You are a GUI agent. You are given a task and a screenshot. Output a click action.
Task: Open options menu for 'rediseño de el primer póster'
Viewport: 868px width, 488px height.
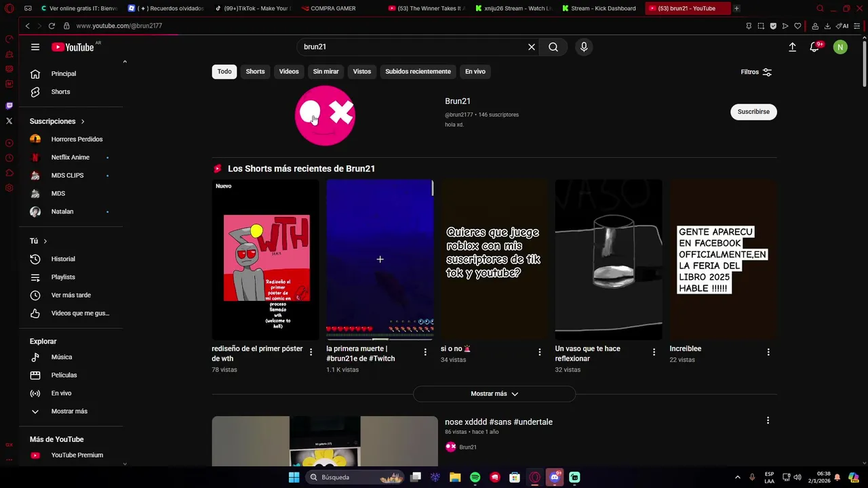click(x=311, y=352)
